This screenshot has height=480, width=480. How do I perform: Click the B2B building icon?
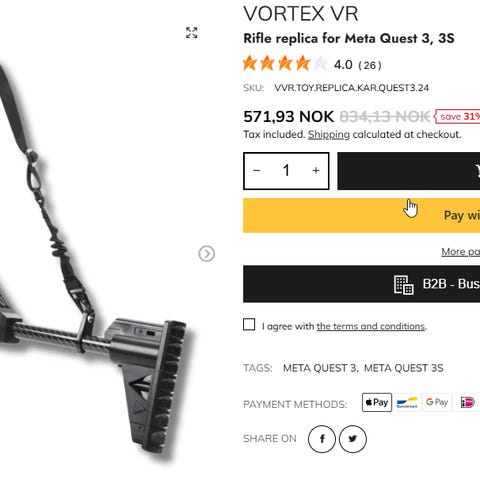point(404,285)
